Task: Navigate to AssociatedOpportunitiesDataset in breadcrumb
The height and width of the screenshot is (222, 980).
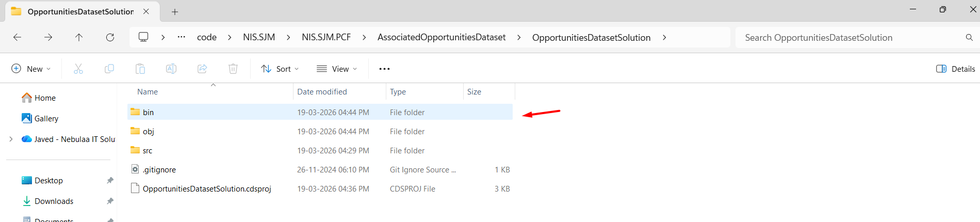Action: point(442,37)
